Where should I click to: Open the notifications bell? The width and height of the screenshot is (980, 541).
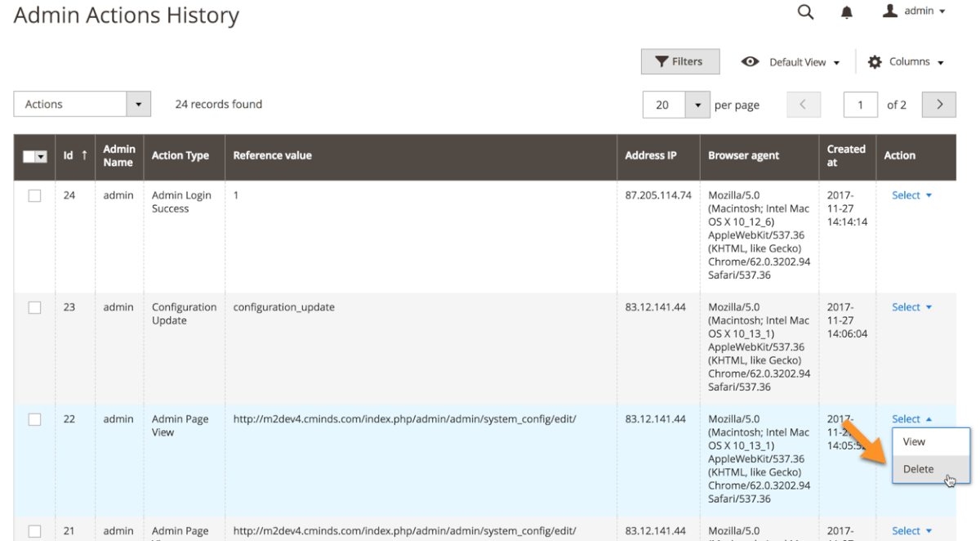click(847, 12)
